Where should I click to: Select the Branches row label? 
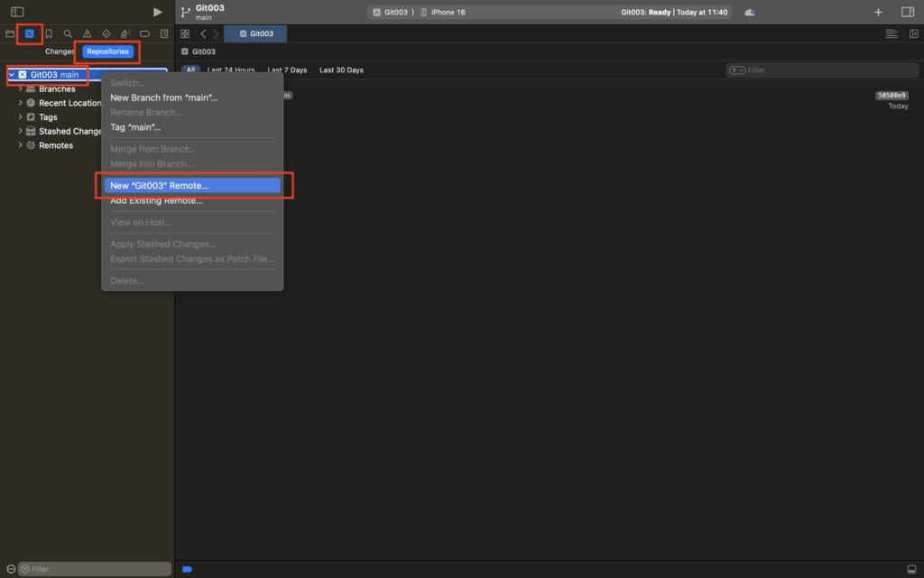tap(57, 89)
